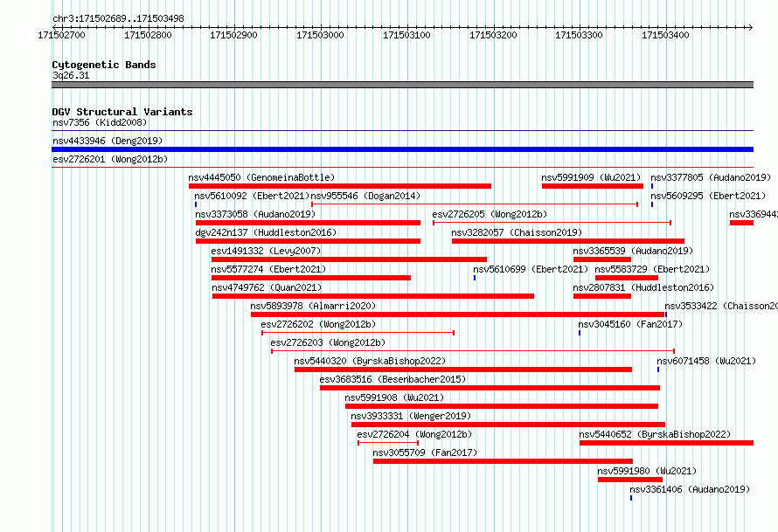Open nsv5991909 (Wu2021) variant

pos(591,177)
